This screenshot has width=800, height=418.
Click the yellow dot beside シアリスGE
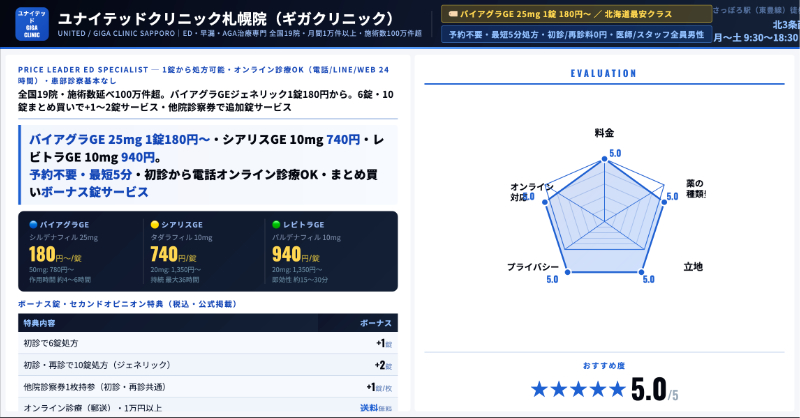[155, 224]
